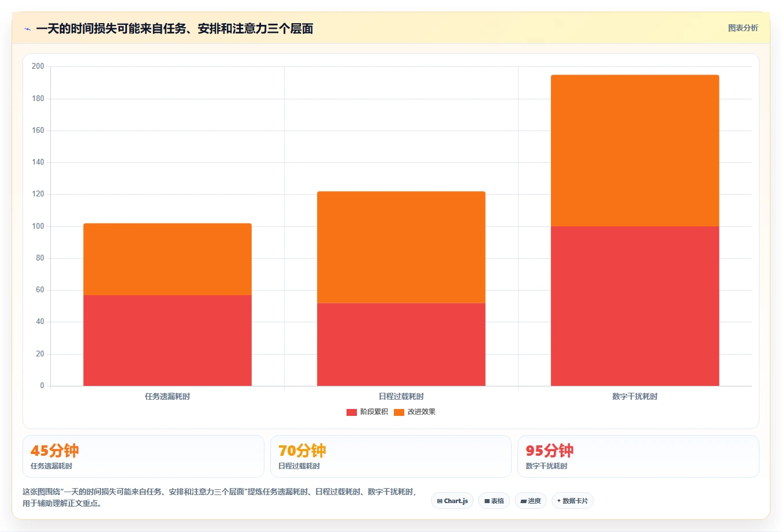Click the red bar segment for 日程过载耗时
The height and width of the screenshot is (532, 782).
tap(401, 344)
